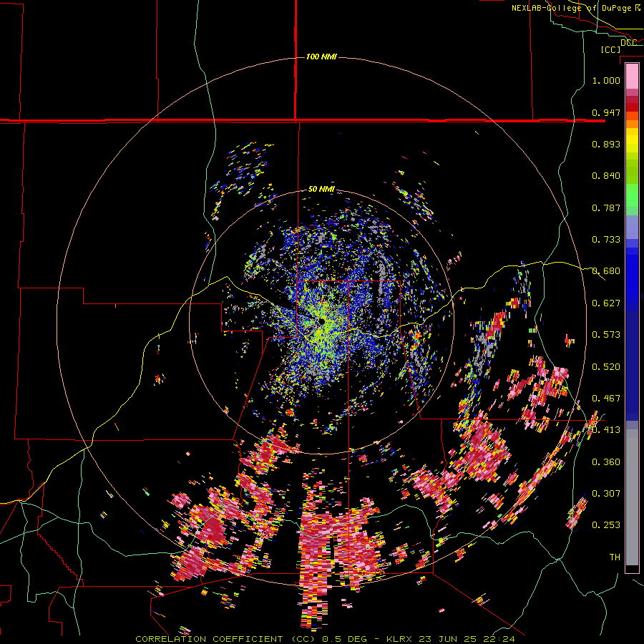Click the 0.947 legend value
Screen dimensions: 644x644
click(606, 112)
